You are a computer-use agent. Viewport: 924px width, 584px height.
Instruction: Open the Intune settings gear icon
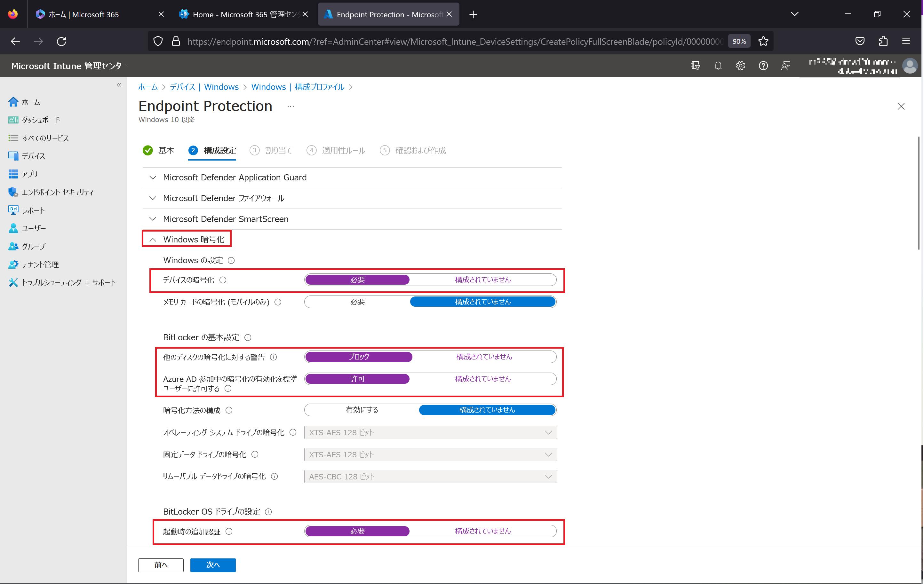pos(741,66)
